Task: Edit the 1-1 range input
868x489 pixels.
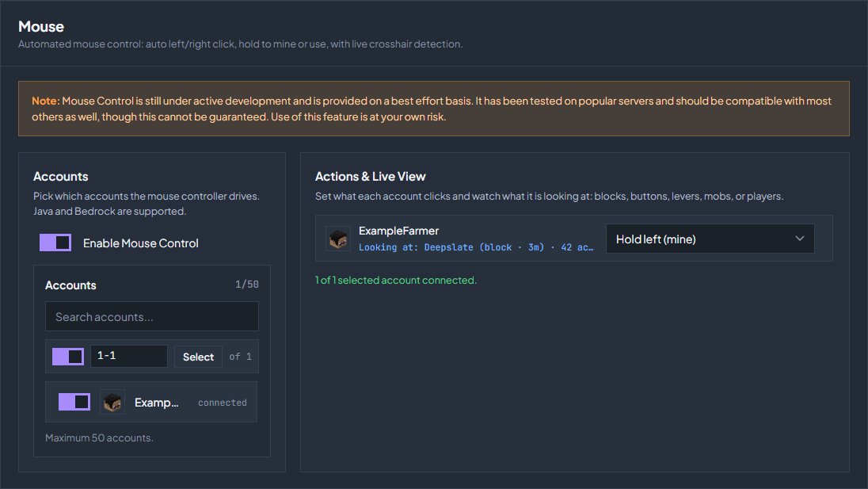Action: [x=129, y=356]
